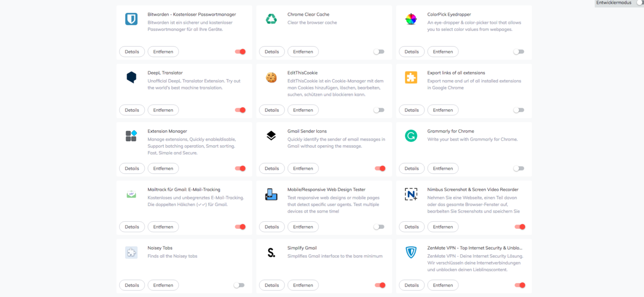This screenshot has width=644, height=297.
Task: Show Details for DeepL Translator
Action: pyautogui.click(x=132, y=110)
